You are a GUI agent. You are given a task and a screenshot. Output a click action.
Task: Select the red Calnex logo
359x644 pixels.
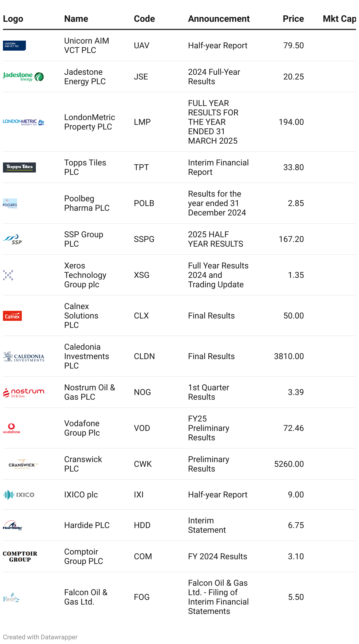[x=12, y=316]
